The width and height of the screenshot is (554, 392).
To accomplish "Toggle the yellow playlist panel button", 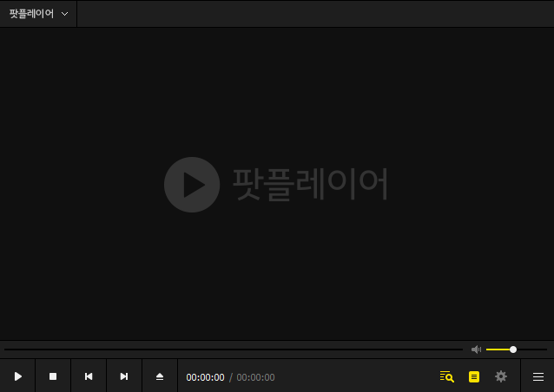I will click(x=474, y=377).
